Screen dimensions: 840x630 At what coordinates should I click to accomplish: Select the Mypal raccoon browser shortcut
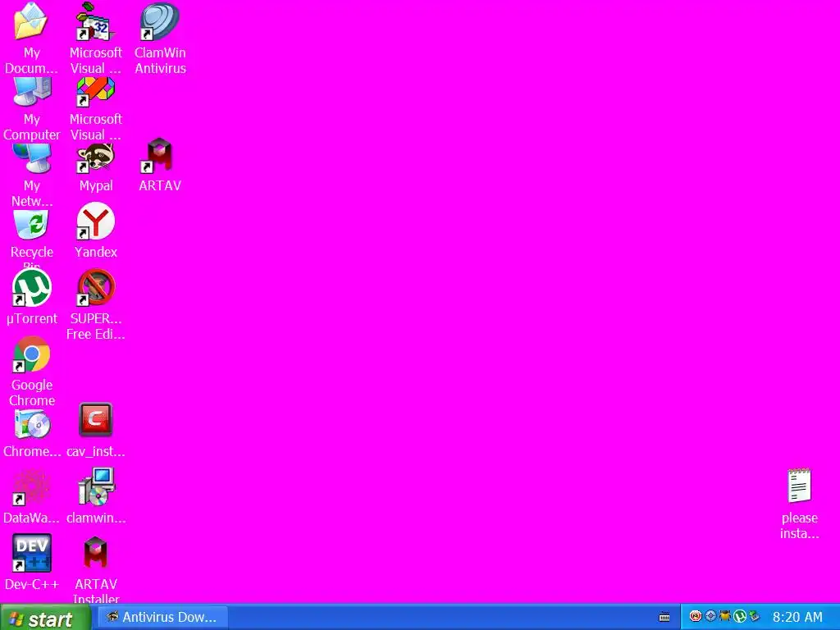coord(95,167)
